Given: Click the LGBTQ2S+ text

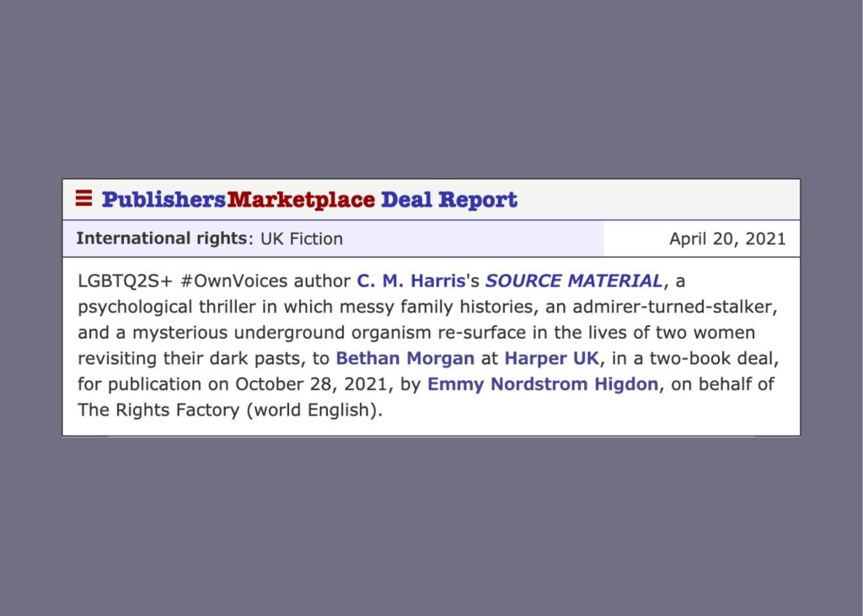Looking at the screenshot, I should click(x=126, y=281).
